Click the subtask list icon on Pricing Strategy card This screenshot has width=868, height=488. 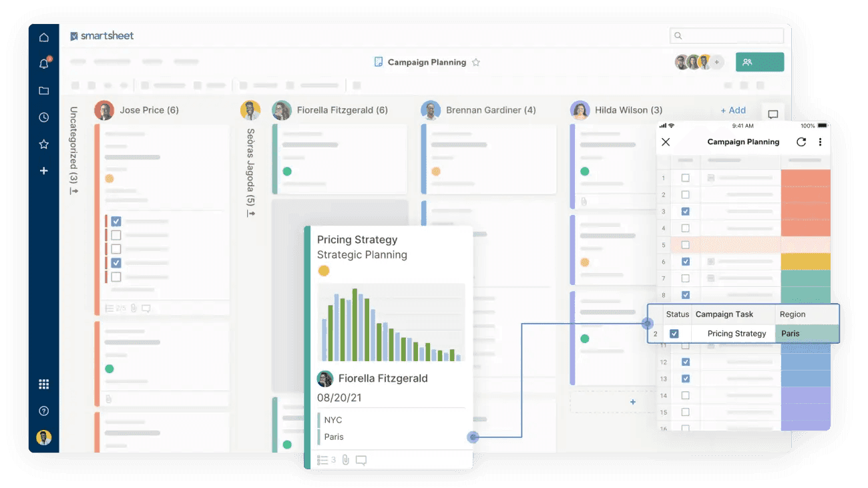[322, 460]
